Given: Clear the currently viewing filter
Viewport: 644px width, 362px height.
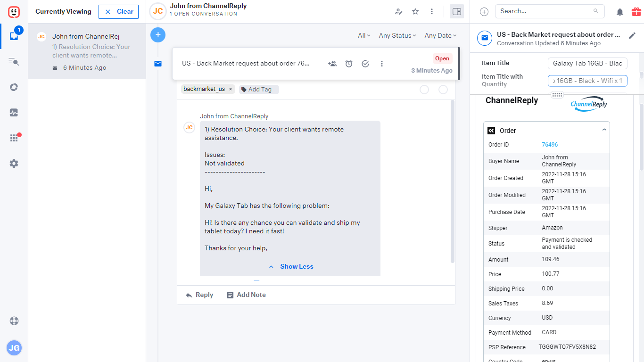Looking at the screenshot, I should click(x=119, y=12).
